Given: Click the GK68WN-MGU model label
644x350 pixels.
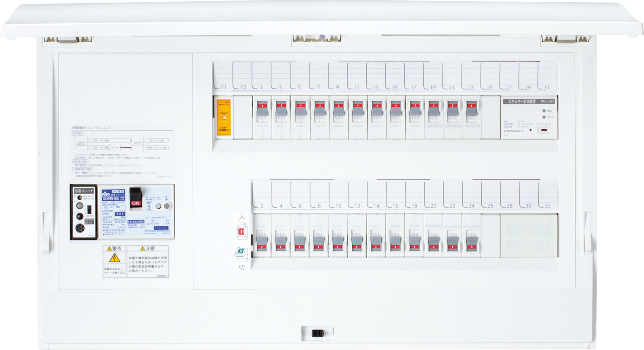Looking at the screenshot, I should (x=114, y=199).
